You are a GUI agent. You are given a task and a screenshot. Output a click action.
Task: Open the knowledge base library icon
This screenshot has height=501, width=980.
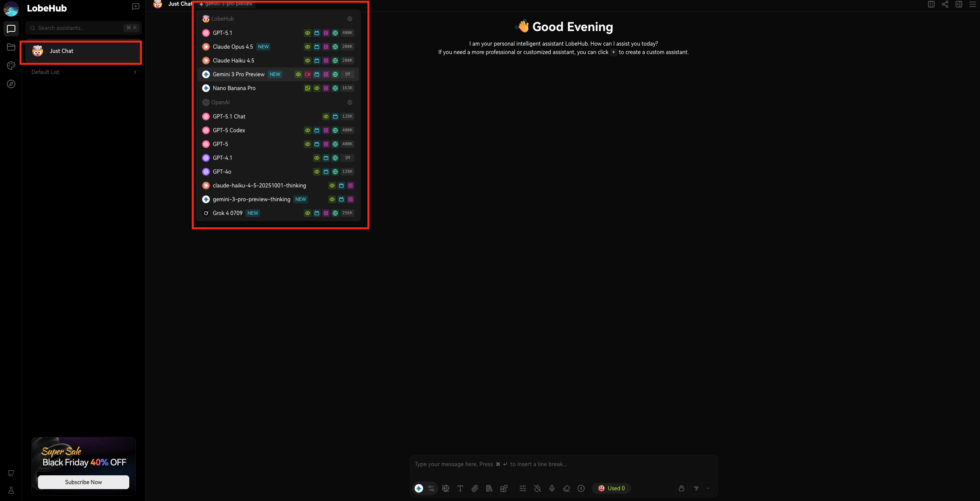click(x=489, y=488)
